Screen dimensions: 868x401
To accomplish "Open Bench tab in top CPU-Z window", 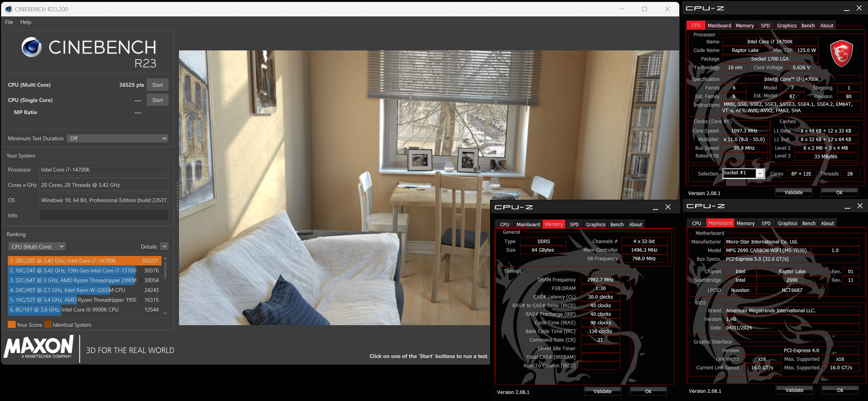I will click(x=808, y=25).
